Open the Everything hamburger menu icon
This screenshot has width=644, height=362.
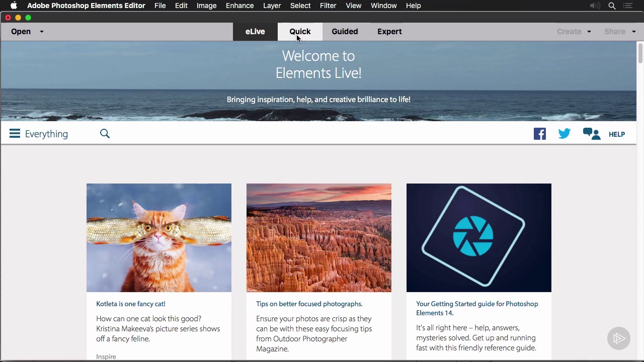[x=15, y=134]
